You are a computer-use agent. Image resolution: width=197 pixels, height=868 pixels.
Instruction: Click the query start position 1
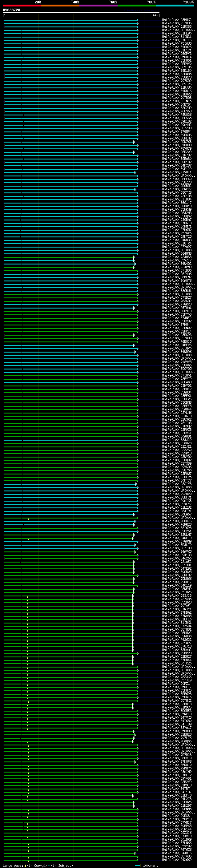5,15
